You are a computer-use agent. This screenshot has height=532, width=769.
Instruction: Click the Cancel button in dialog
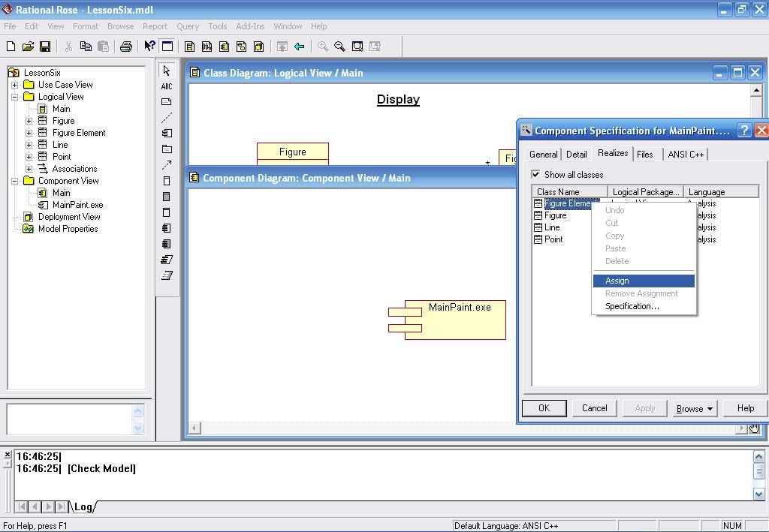click(595, 408)
